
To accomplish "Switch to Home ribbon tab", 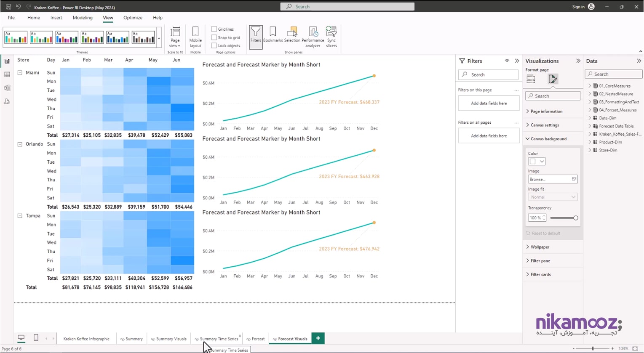I will [34, 18].
